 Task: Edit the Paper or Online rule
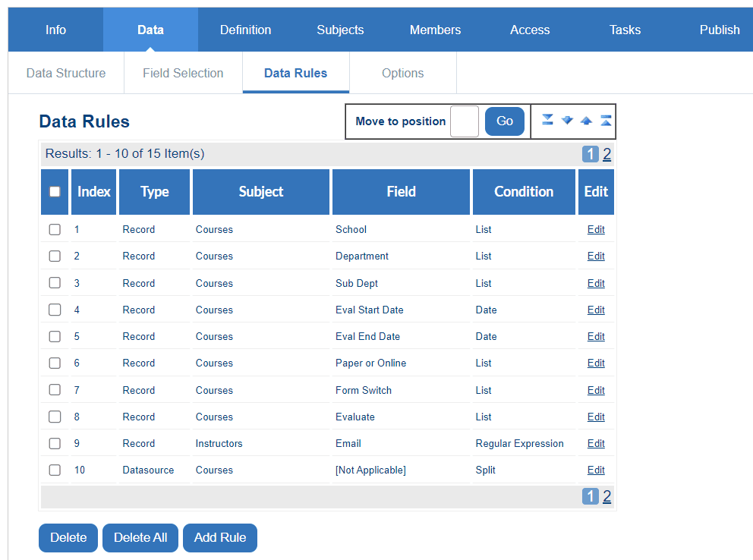(x=596, y=363)
